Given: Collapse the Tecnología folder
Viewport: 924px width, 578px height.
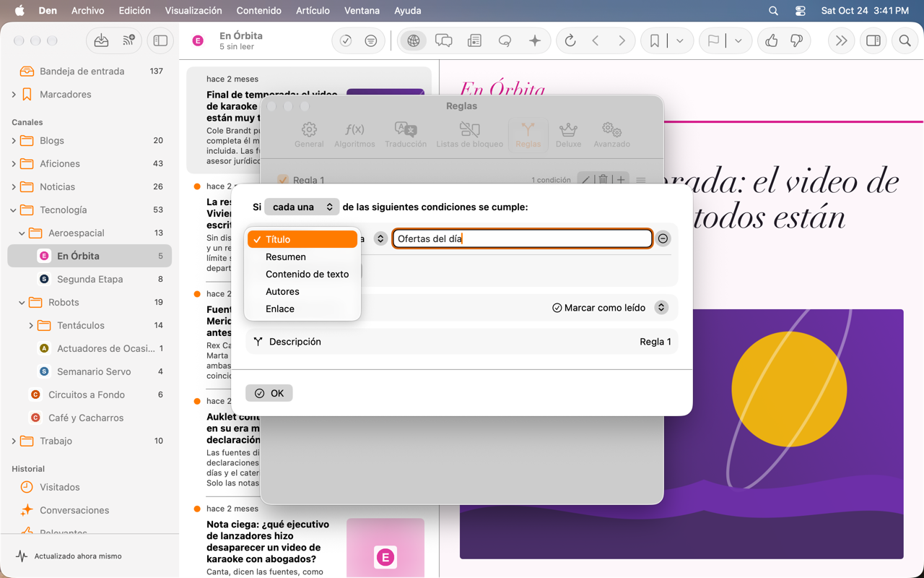Looking at the screenshot, I should coord(14,210).
